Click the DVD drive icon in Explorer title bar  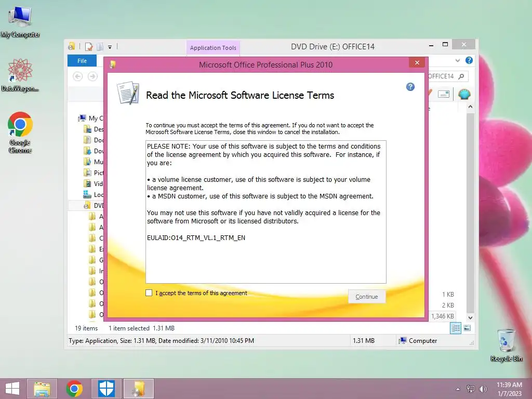click(x=72, y=46)
